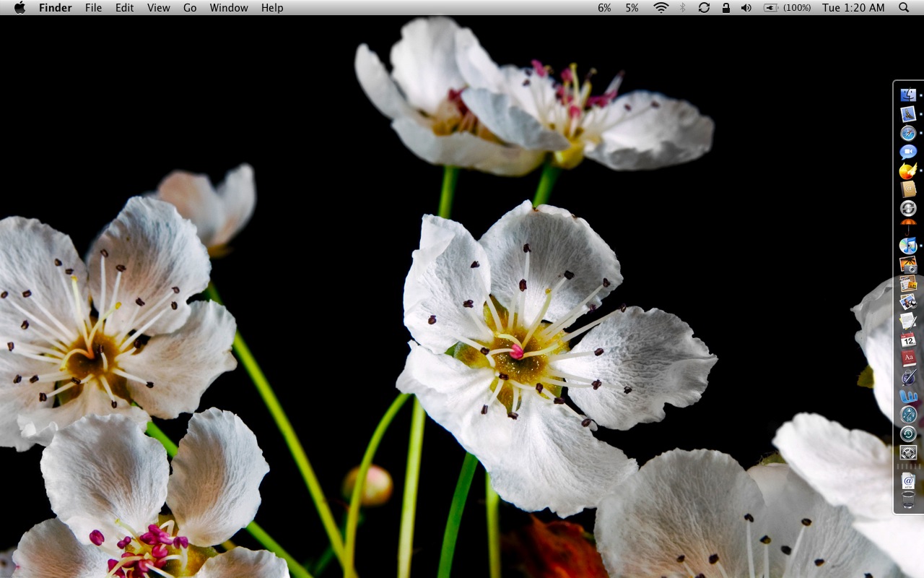Launch Mail with the eagle stamp icon

pyautogui.click(x=908, y=114)
